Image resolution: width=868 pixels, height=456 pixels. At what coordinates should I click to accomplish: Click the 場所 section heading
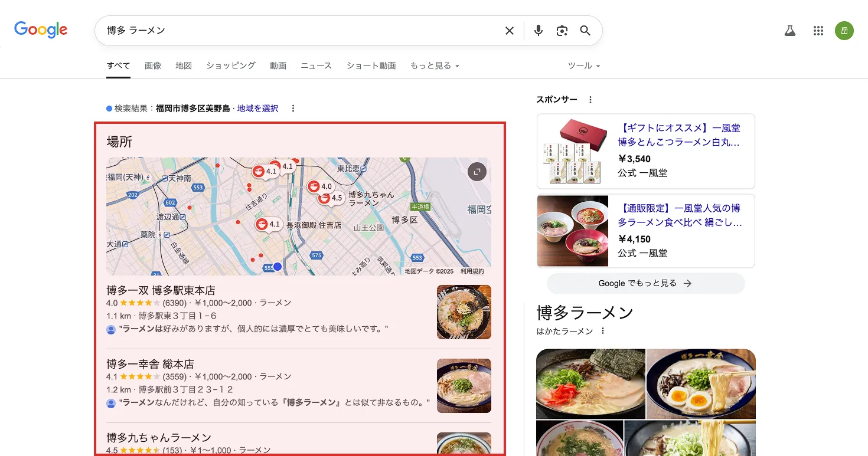(x=119, y=142)
